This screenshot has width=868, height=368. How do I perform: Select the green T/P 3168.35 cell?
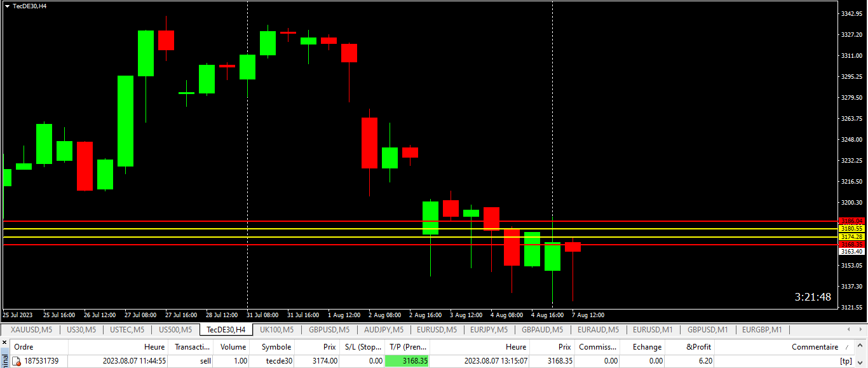pyautogui.click(x=407, y=361)
